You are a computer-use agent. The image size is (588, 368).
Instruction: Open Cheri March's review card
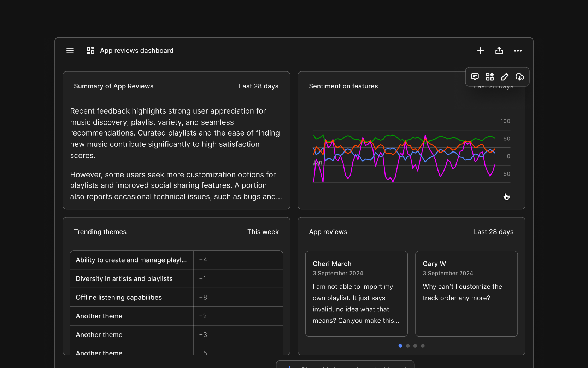tap(356, 293)
